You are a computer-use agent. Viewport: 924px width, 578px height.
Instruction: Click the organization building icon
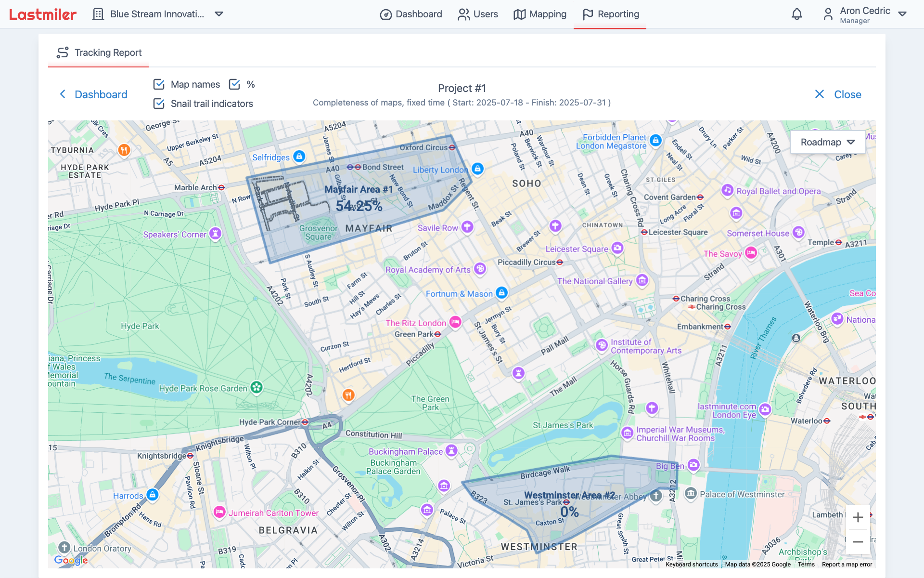tap(98, 14)
